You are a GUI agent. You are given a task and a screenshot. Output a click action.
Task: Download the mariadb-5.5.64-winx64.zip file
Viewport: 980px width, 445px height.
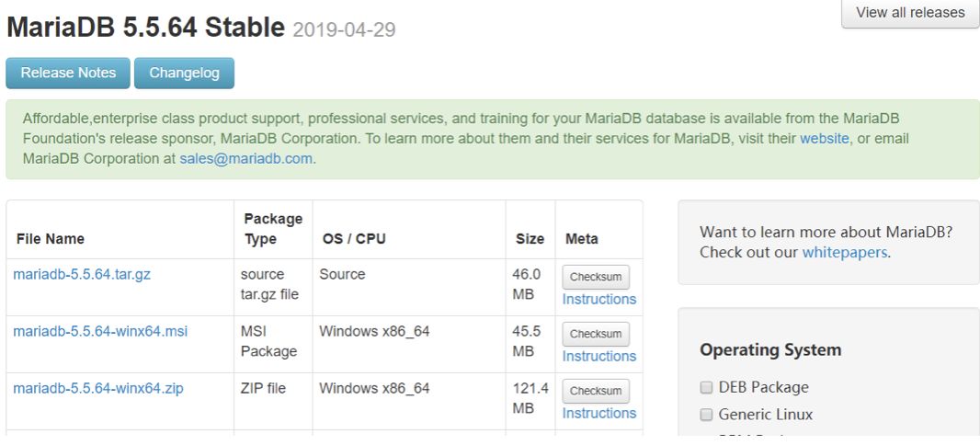tap(98, 388)
